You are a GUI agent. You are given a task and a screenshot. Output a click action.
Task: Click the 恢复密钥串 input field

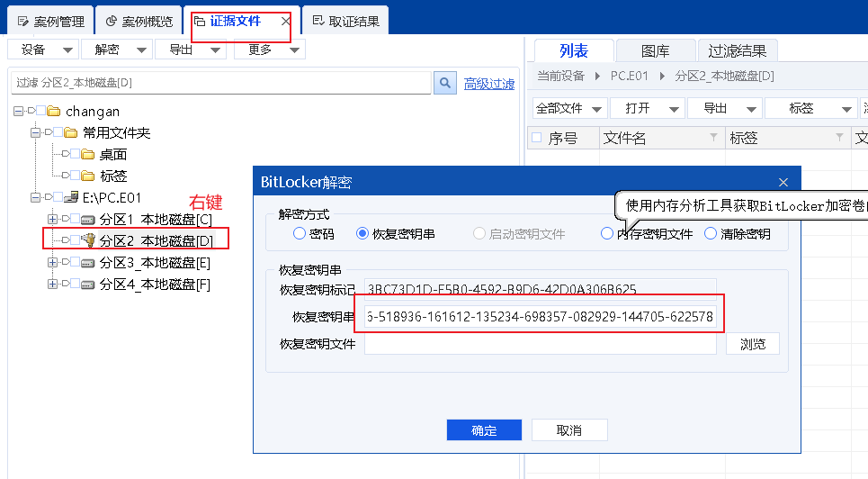[541, 317]
